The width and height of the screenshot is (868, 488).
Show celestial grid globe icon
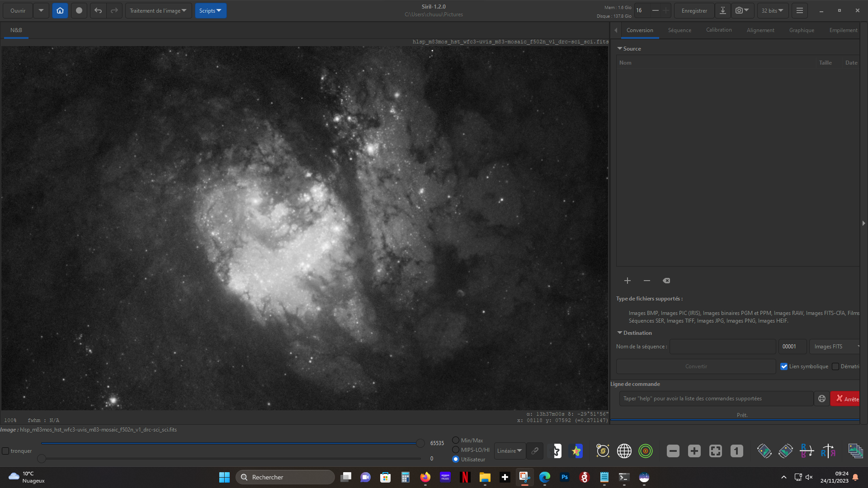[624, 451]
